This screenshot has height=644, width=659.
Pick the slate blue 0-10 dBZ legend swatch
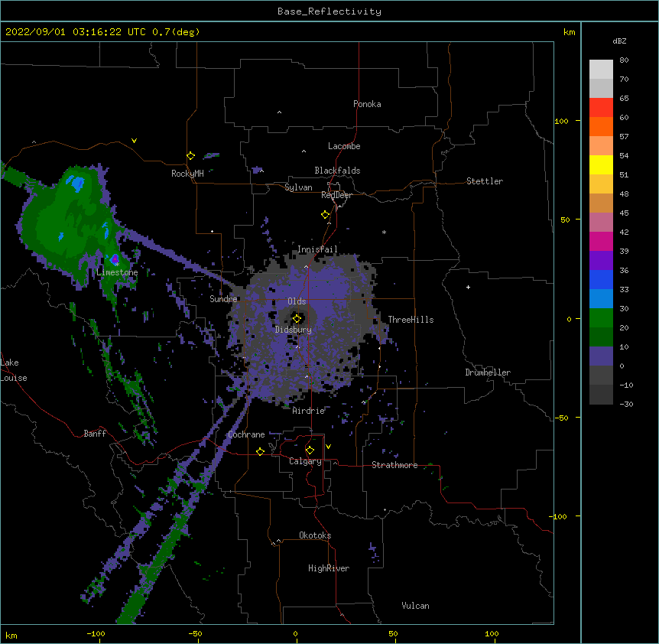point(601,356)
